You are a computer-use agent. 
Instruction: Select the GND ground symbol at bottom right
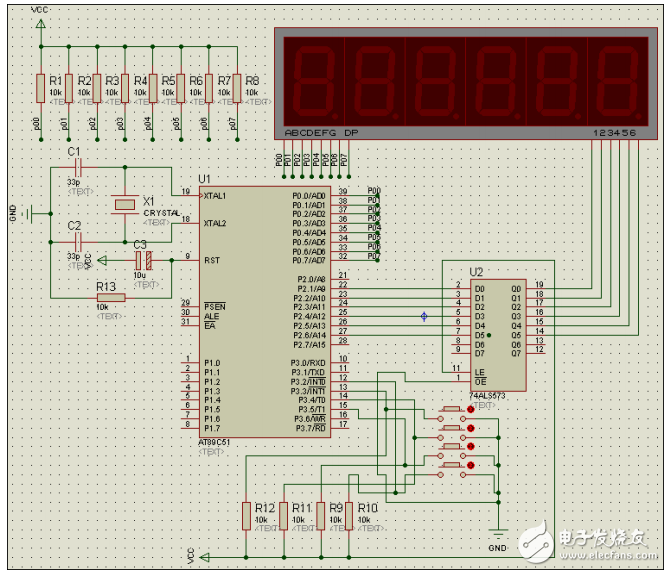498,532
